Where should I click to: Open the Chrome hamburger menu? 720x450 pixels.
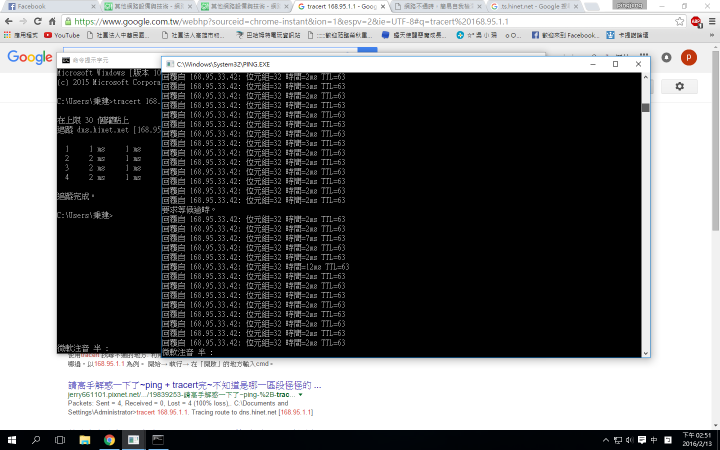tap(712, 21)
